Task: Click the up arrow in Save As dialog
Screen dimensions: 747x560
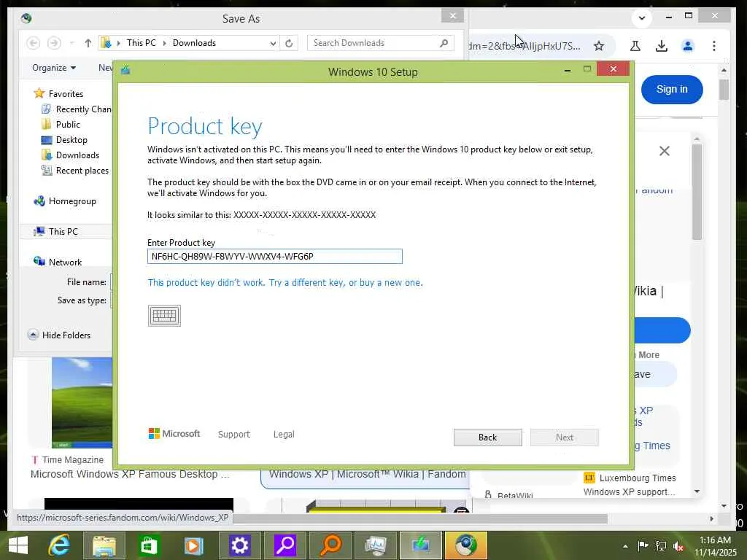Action: (88, 43)
